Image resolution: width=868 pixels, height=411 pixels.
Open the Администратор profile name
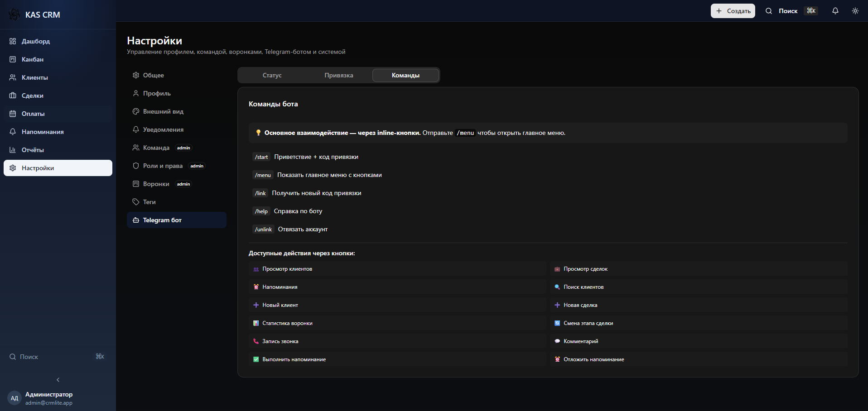pos(49,394)
